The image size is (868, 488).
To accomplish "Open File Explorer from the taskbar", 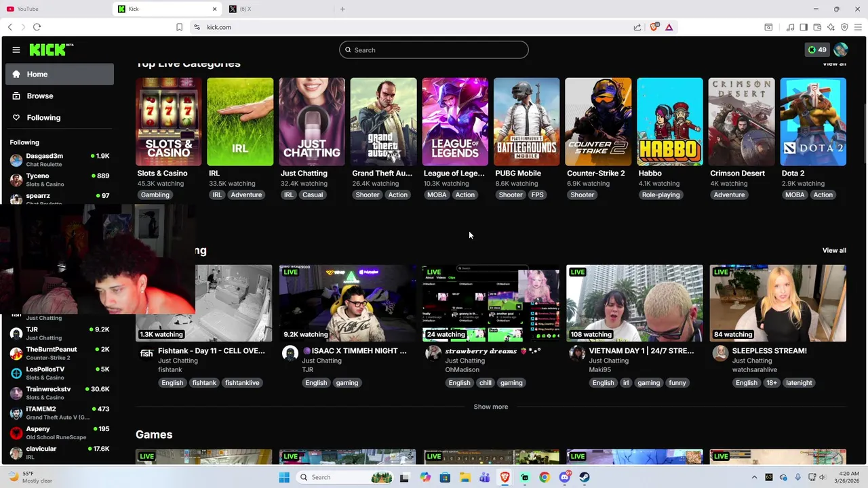I will point(465,477).
